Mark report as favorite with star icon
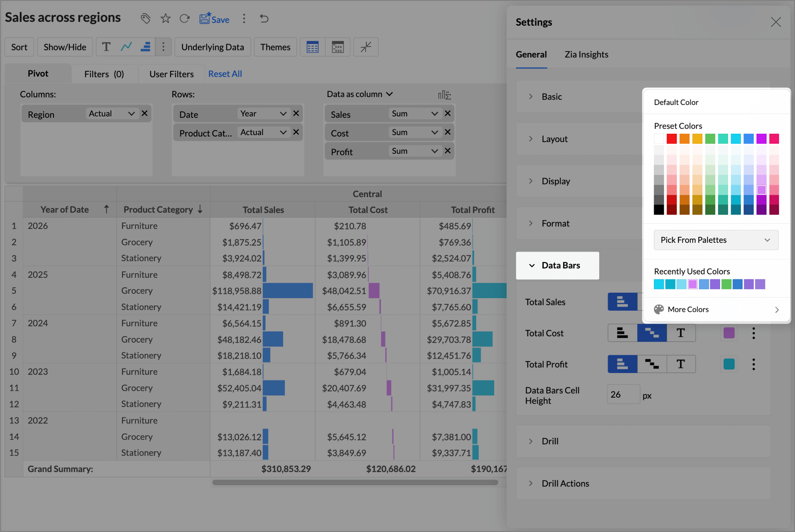 tap(166, 19)
